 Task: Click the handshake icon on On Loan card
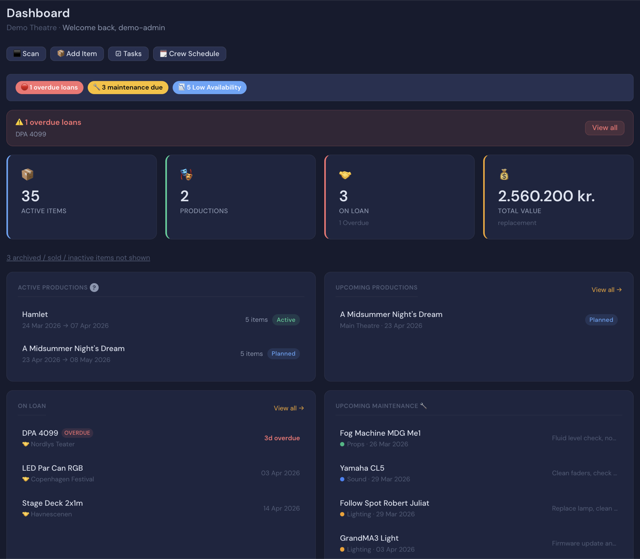click(345, 175)
